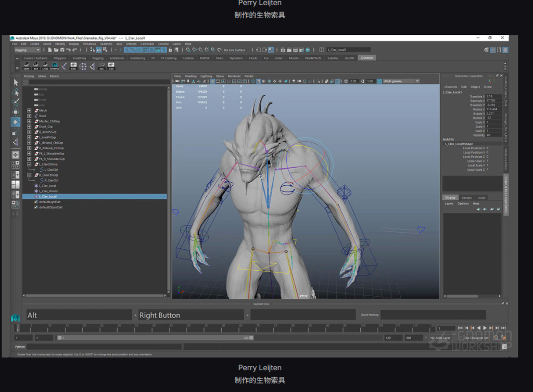Open the Outliner Display menu
The image size is (533, 392).
pyautogui.click(x=29, y=76)
